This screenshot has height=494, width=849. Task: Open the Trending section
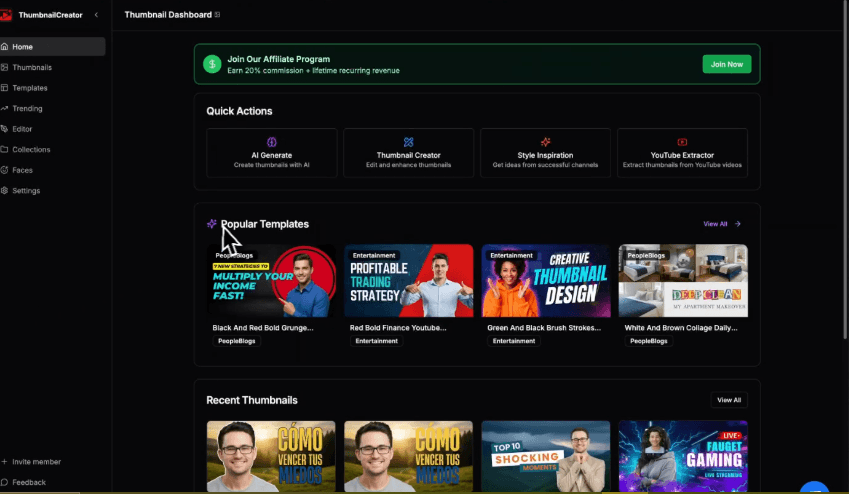click(x=27, y=108)
